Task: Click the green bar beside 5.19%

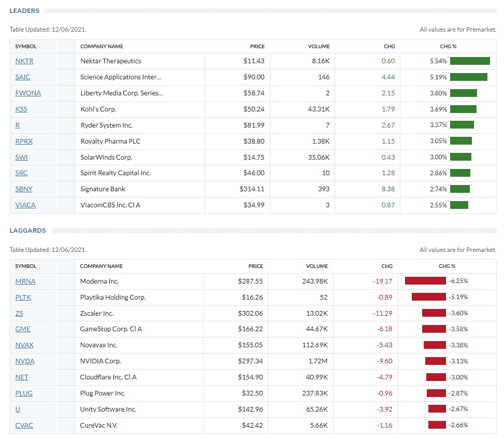Action: (469, 77)
